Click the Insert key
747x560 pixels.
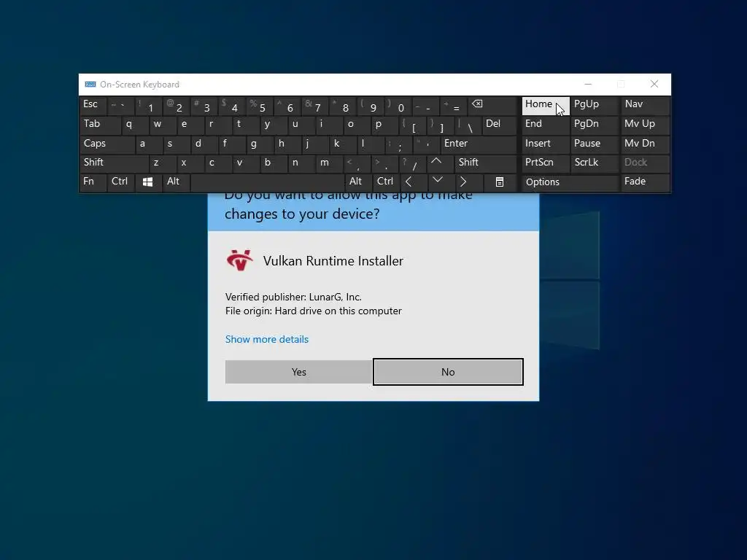click(546, 144)
